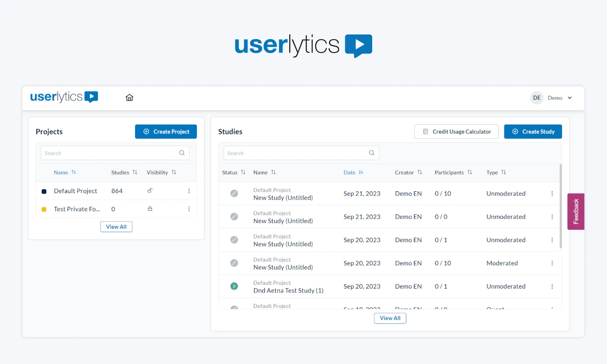
Task: Click the Userlytics logo in the header
Action: click(64, 97)
